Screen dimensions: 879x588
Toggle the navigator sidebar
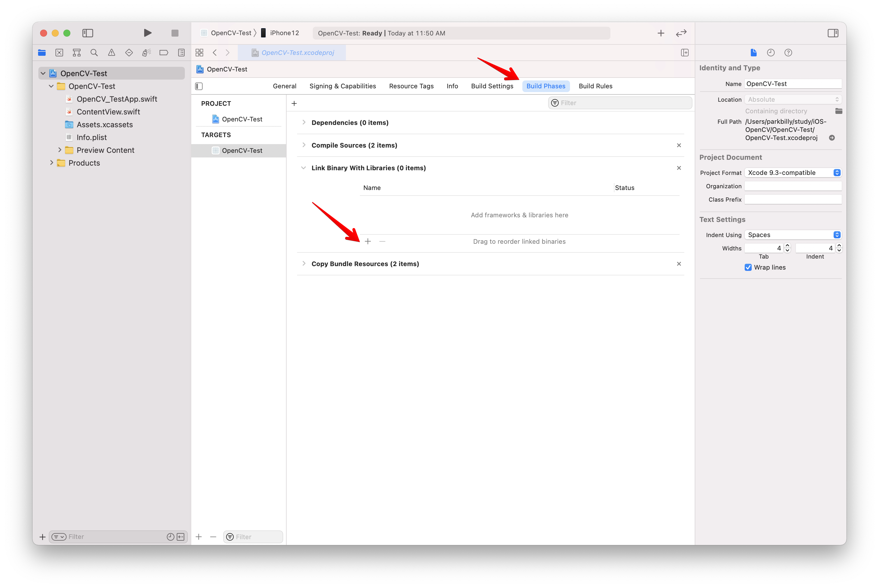tap(88, 33)
